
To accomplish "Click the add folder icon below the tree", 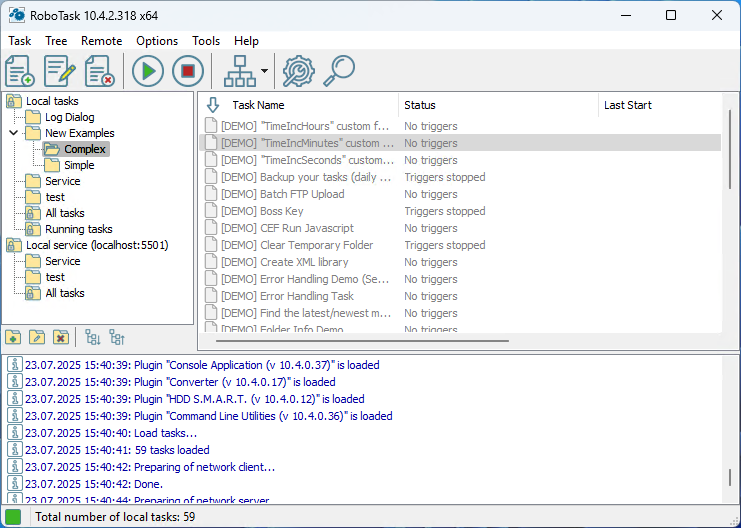I will pos(13,338).
